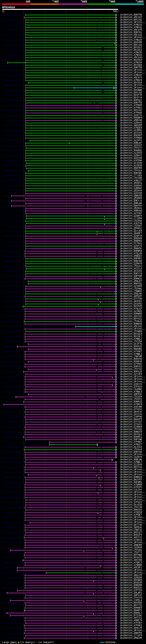The width and height of the screenshot is (146, 644).
Task: Open hit UniRef100_B9SJQ2
Action: (x=131, y=20)
